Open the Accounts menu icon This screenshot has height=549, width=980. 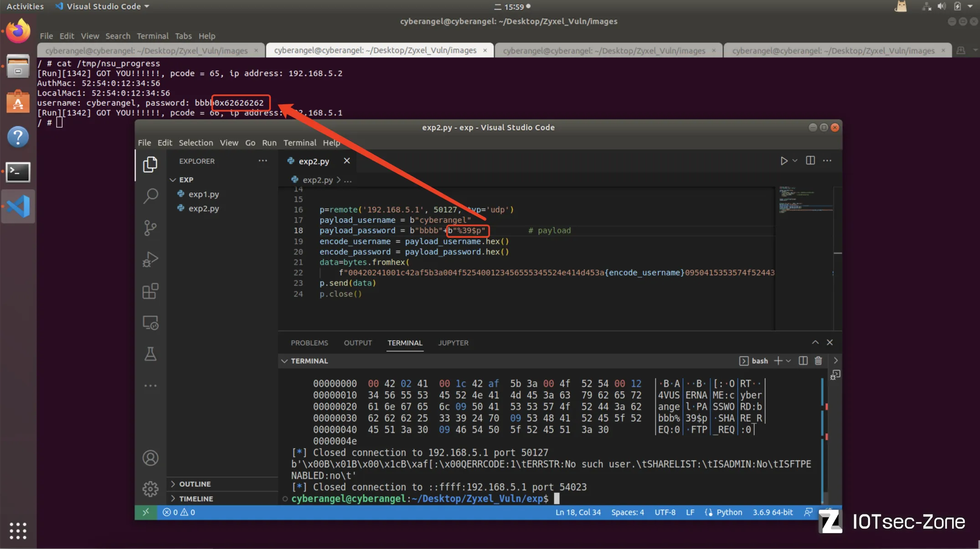[150, 458]
